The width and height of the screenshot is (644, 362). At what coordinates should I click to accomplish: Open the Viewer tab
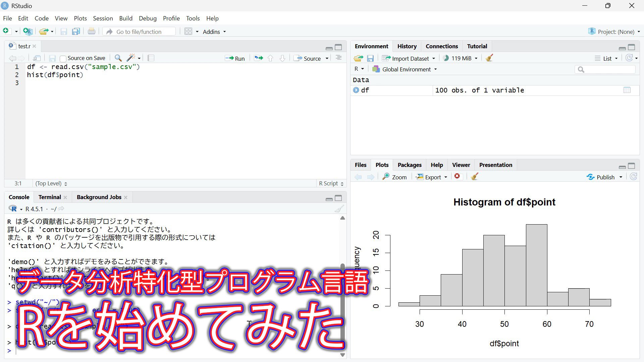(461, 165)
